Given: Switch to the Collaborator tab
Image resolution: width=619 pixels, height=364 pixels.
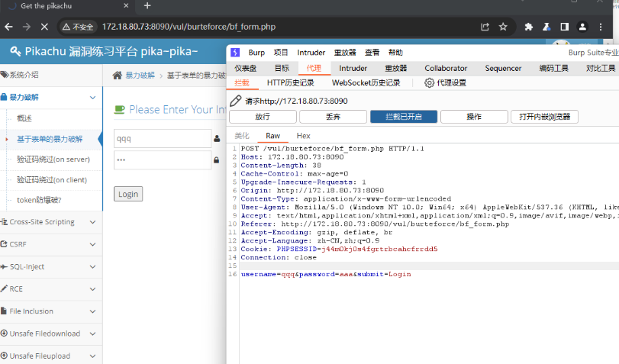Looking at the screenshot, I should click(x=446, y=68).
